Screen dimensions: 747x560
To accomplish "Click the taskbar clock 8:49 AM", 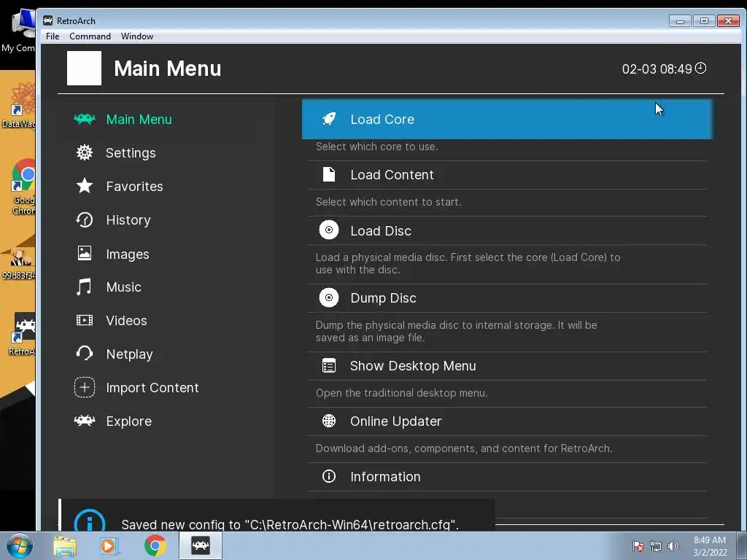I will (710, 546).
